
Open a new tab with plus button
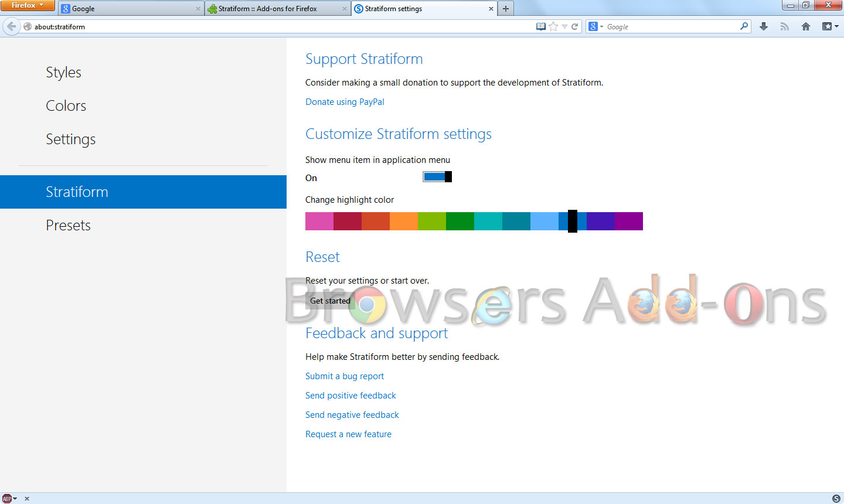[x=506, y=9]
